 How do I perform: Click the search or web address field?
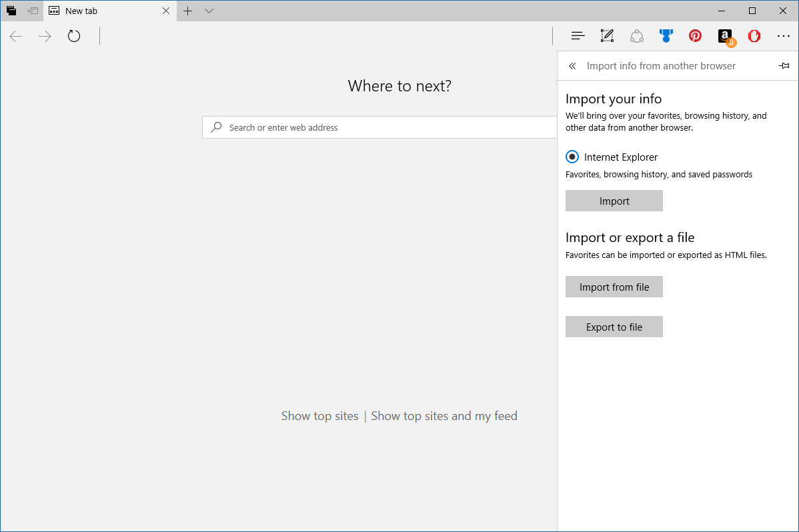380,127
